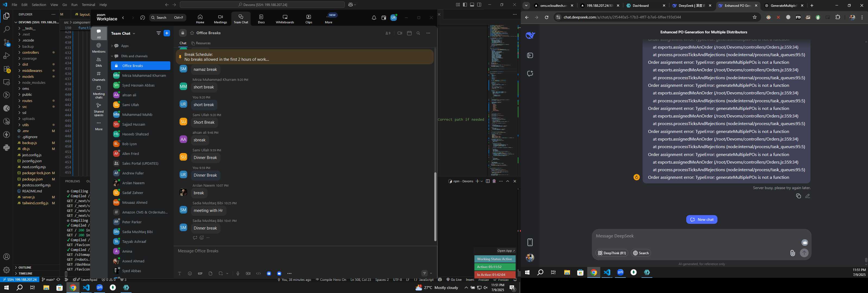Switch to Resources tab in Office Breaks
Image resolution: width=868 pixels, height=293 pixels.
[201, 43]
